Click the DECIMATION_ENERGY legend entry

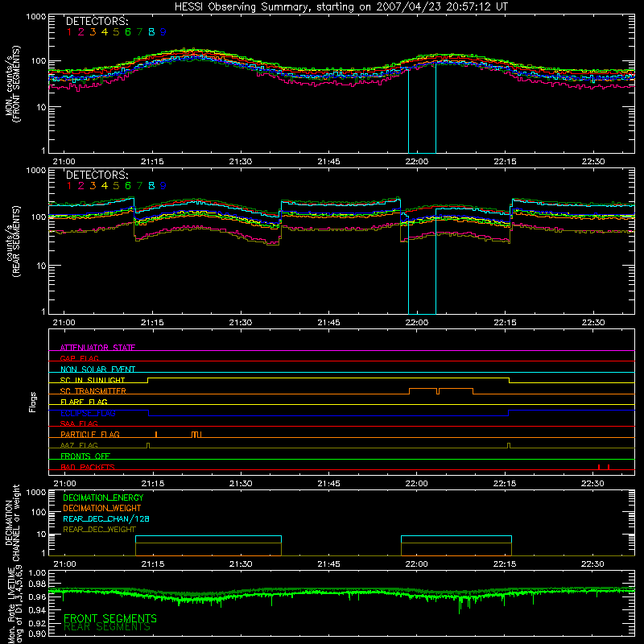(103, 497)
